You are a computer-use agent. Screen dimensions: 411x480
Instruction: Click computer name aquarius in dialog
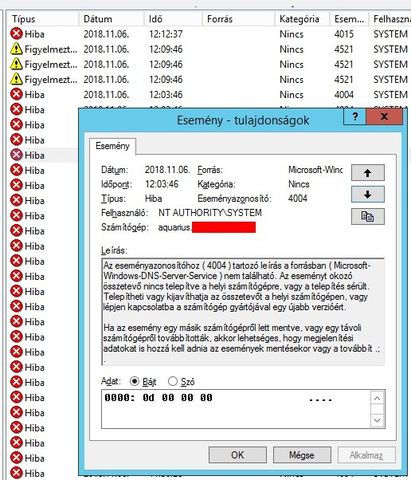174,228
